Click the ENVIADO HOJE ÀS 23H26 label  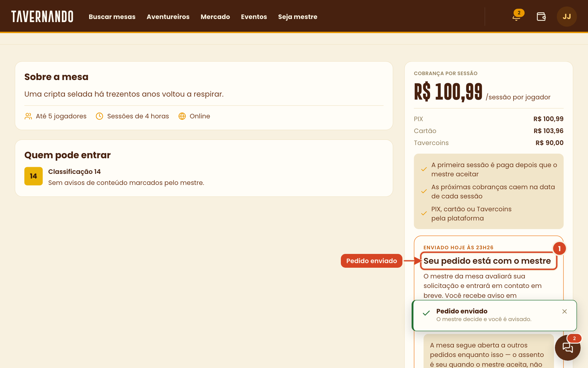coord(458,247)
